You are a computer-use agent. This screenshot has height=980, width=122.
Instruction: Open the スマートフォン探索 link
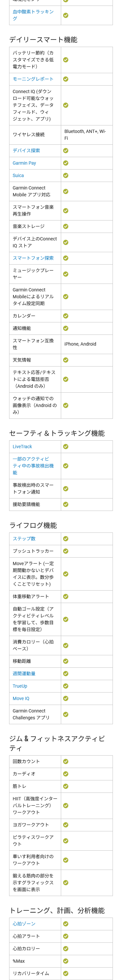[x=33, y=258]
